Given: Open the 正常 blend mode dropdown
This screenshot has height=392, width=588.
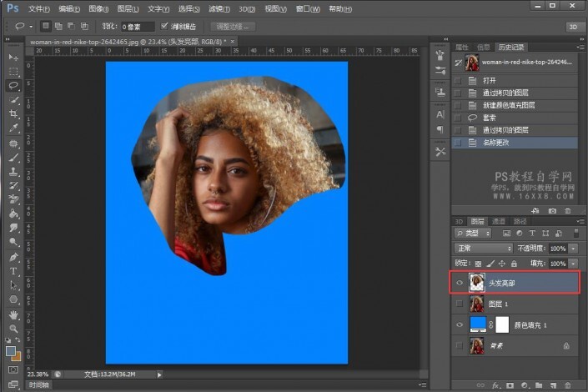Looking at the screenshot, I should point(483,249).
